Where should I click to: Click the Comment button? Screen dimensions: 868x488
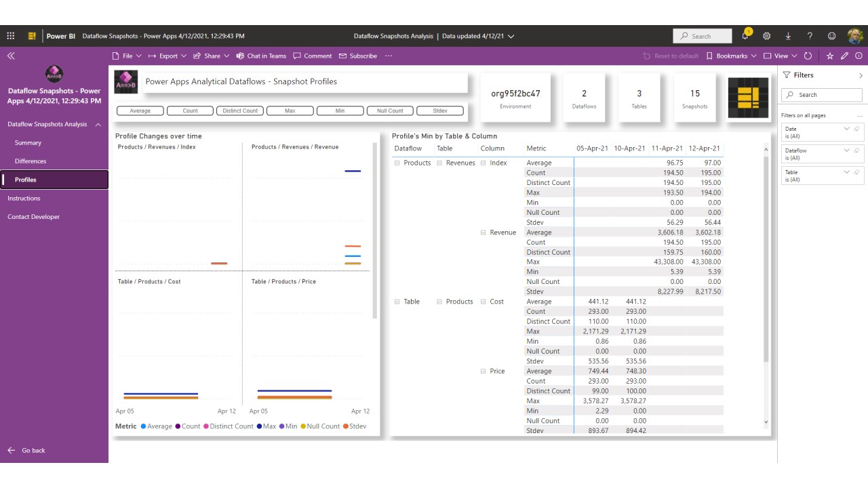pos(313,56)
